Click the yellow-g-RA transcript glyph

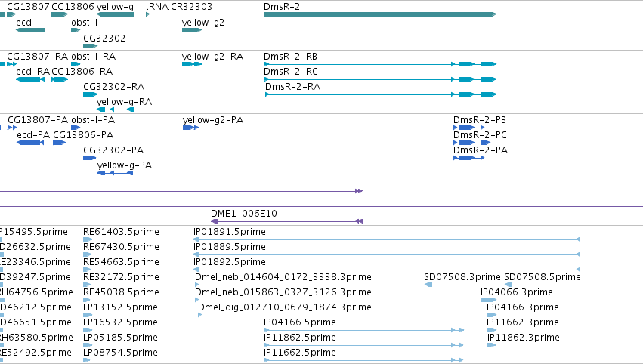coord(116,110)
